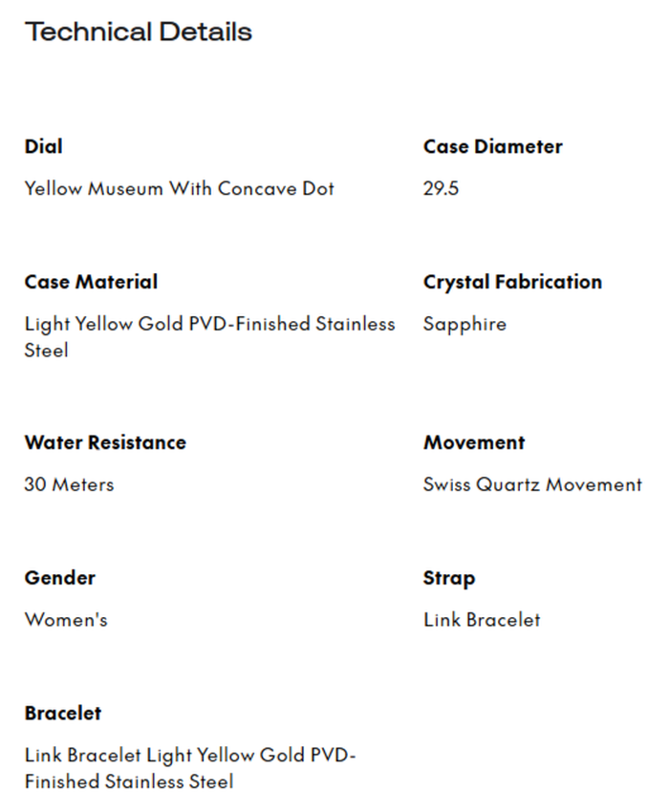
Task: Select the Sapphire crystal value
Action: point(464,324)
